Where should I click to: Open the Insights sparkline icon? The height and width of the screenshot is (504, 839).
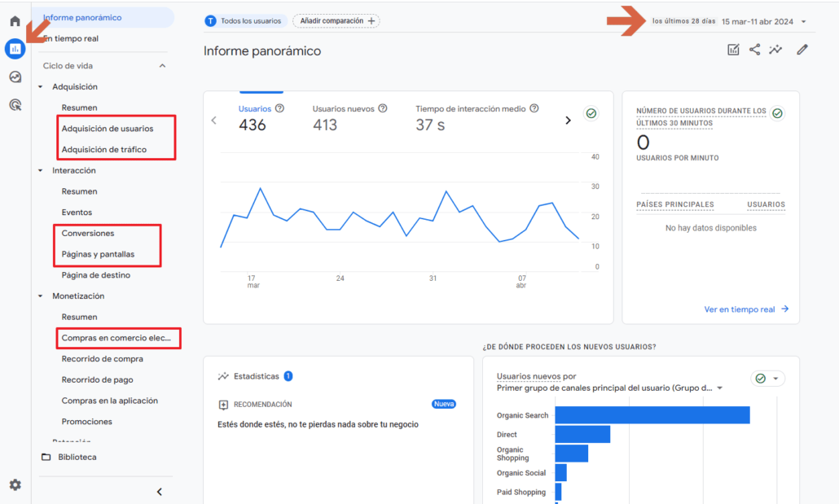(x=775, y=50)
